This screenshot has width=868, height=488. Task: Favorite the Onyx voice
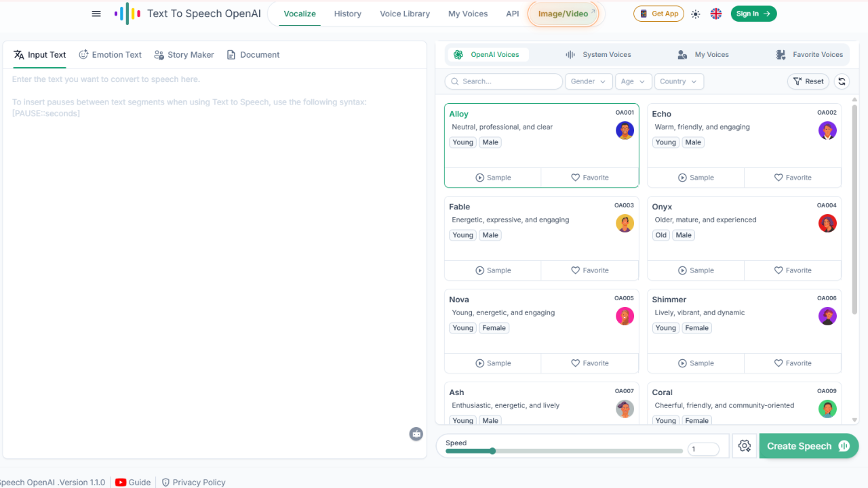pos(793,270)
